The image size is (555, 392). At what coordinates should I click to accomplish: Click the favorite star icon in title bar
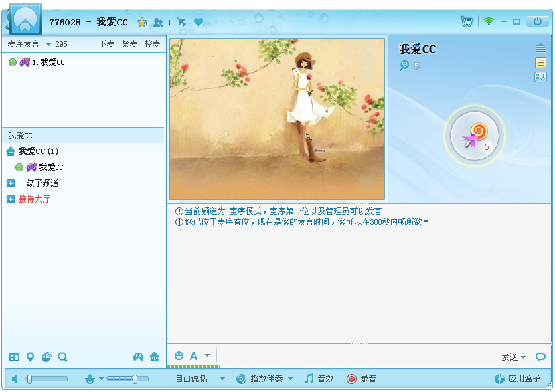pyautogui.click(x=143, y=22)
